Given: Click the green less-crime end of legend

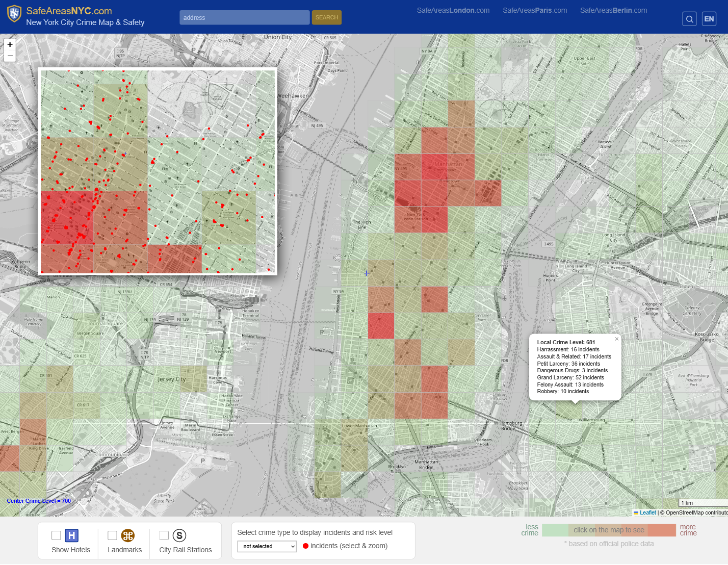Looking at the screenshot, I should click(x=555, y=530).
